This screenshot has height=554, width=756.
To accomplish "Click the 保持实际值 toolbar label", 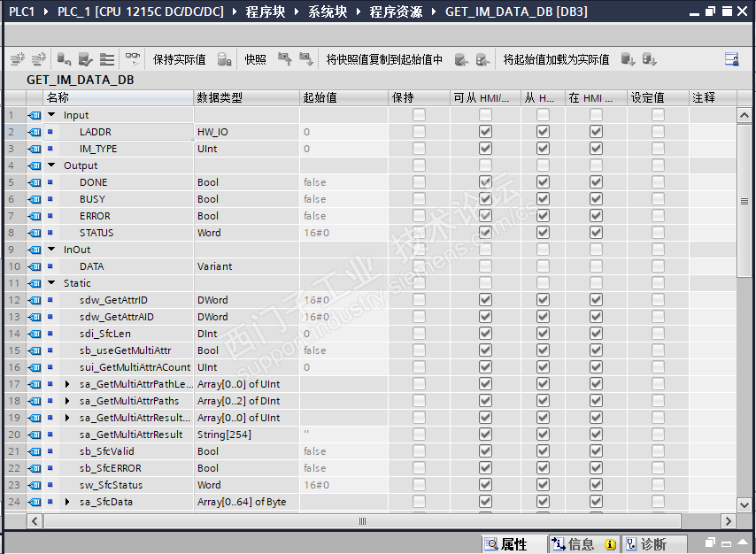I will (x=179, y=59).
